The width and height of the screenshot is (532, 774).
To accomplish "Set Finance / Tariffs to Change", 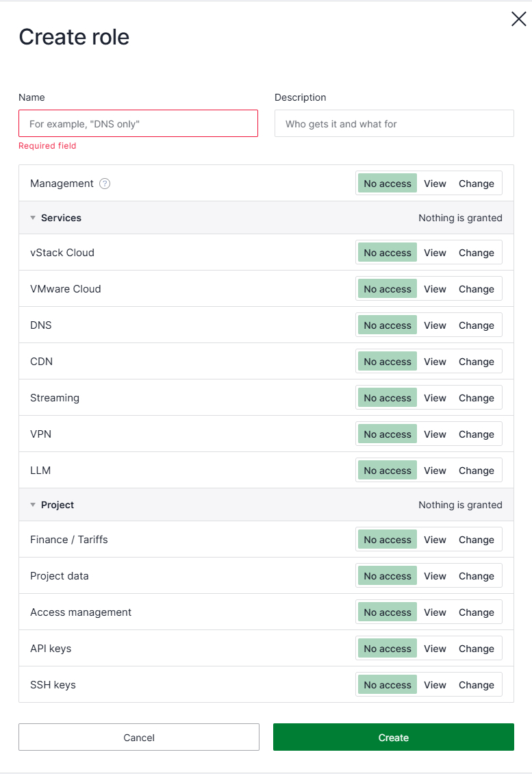I will (477, 540).
